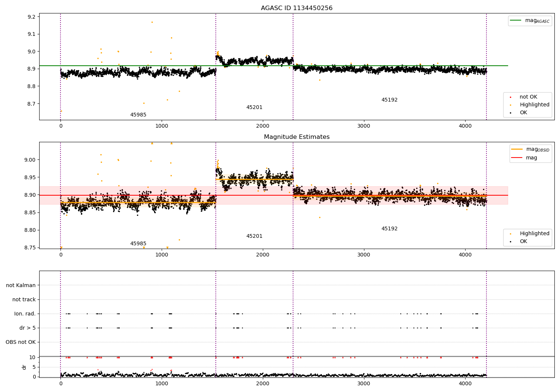Click the mag OBSID legend label text
Image resolution: width=560 pixels, height=392 pixels.
(x=538, y=150)
